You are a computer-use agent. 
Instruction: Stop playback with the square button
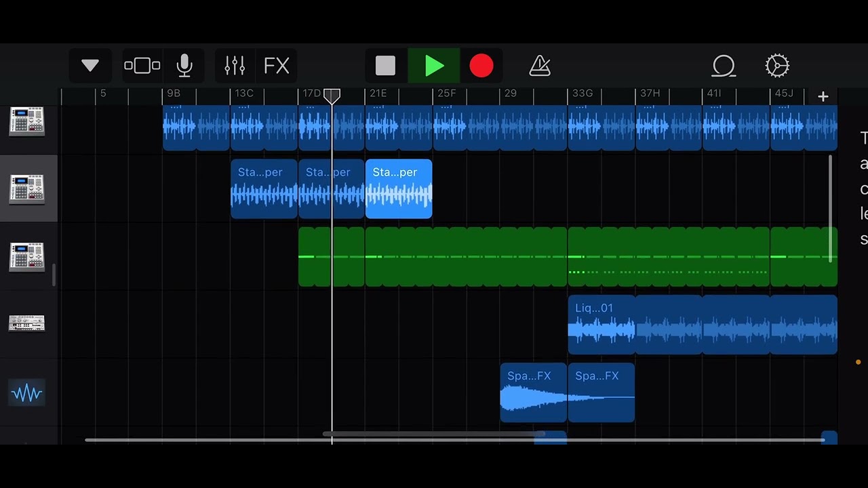click(385, 66)
